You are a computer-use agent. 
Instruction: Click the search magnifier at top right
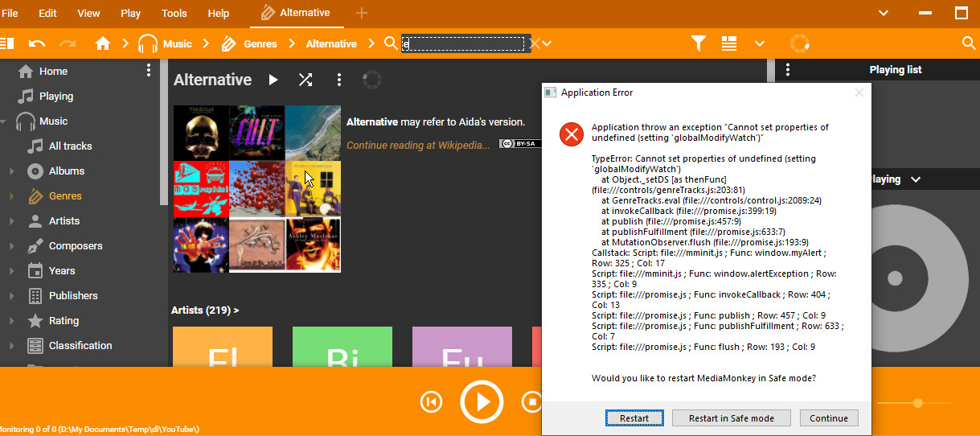coord(968,43)
